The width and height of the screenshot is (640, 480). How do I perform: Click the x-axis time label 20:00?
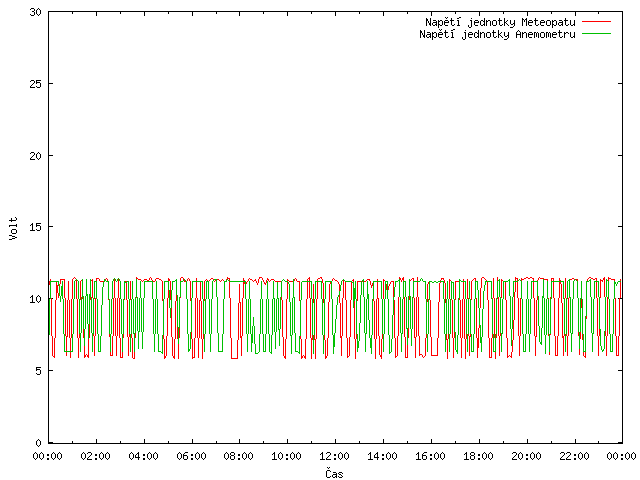[527, 456]
